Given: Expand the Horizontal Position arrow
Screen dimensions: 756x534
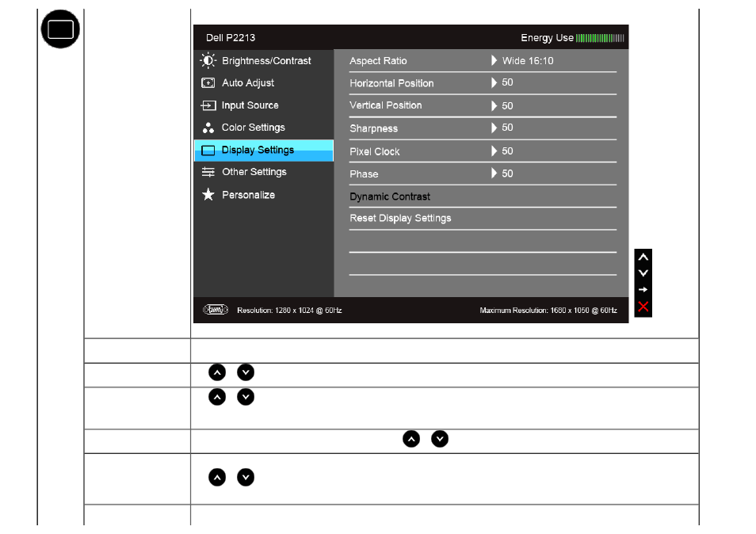Looking at the screenshot, I should click(494, 82).
